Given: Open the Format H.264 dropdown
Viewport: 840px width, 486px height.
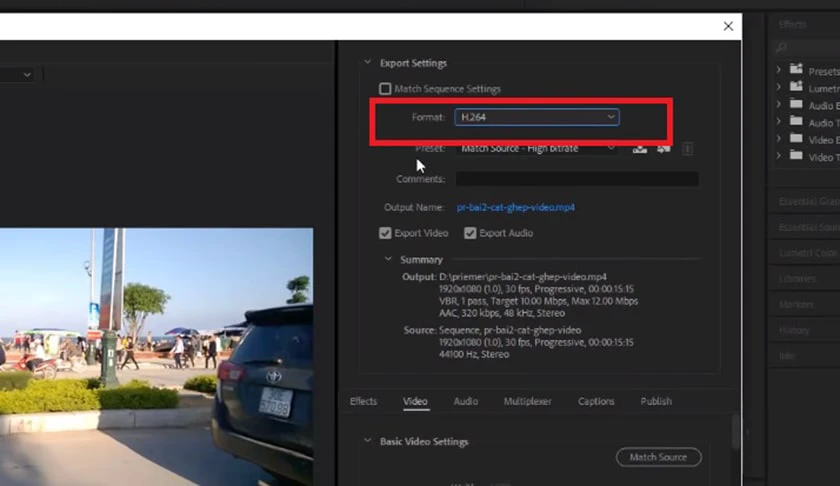Looking at the screenshot, I should [537, 117].
